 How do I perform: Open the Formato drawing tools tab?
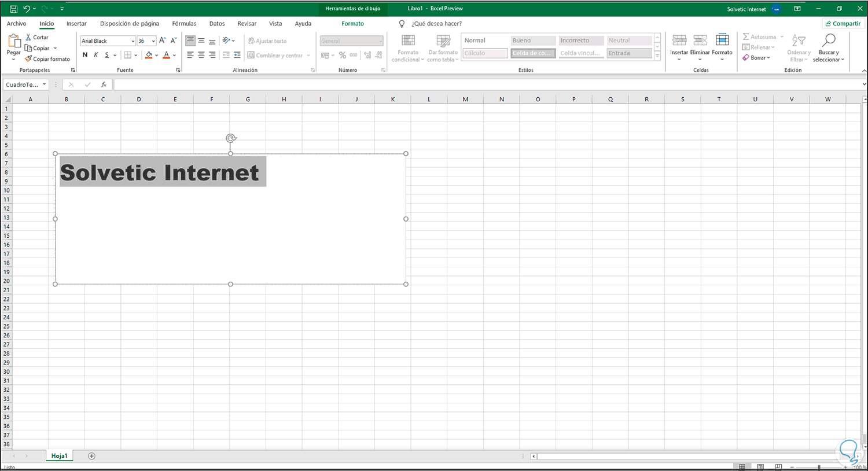[x=352, y=24]
